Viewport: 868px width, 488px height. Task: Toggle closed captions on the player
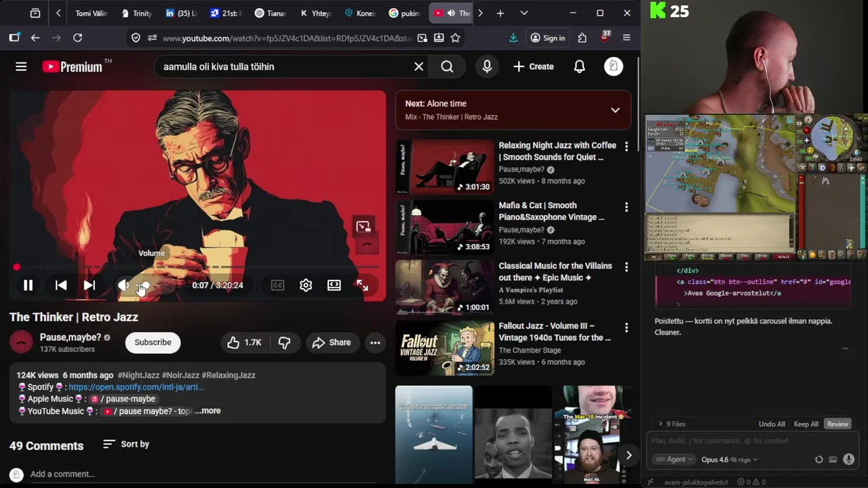click(x=277, y=285)
